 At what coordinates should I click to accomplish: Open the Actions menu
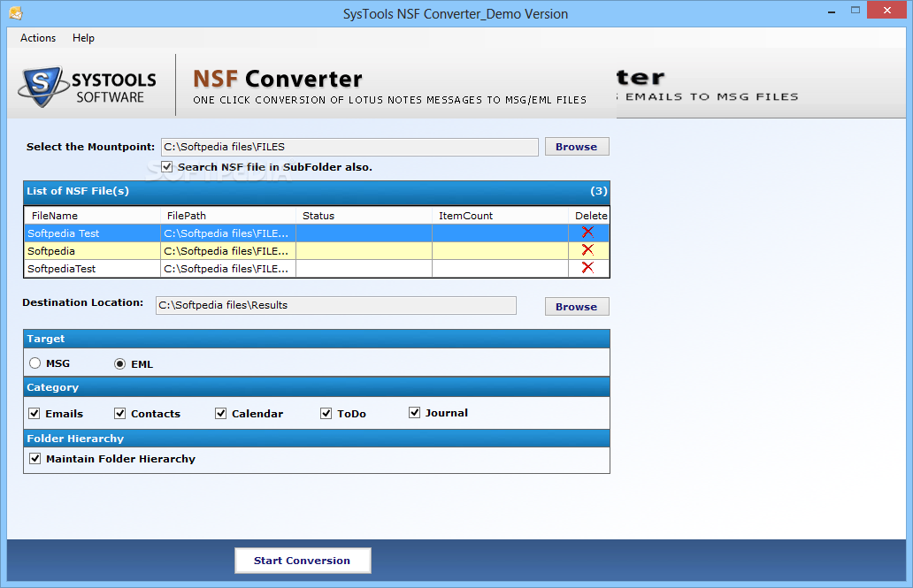pos(38,38)
